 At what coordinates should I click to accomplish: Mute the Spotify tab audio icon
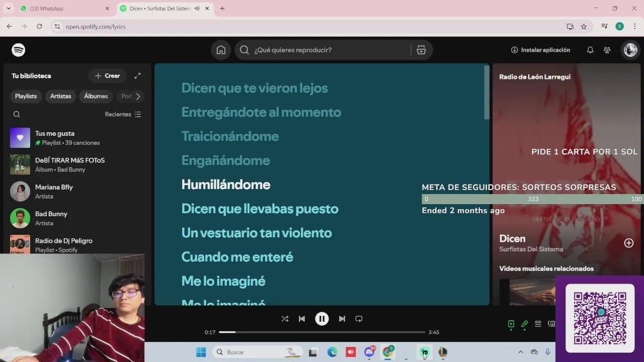pyautogui.click(x=197, y=9)
